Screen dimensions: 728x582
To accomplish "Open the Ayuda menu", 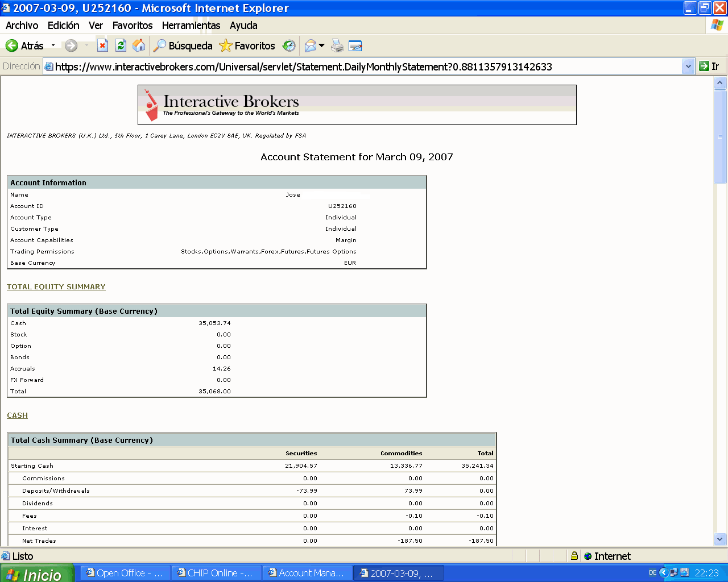I will pos(243,26).
